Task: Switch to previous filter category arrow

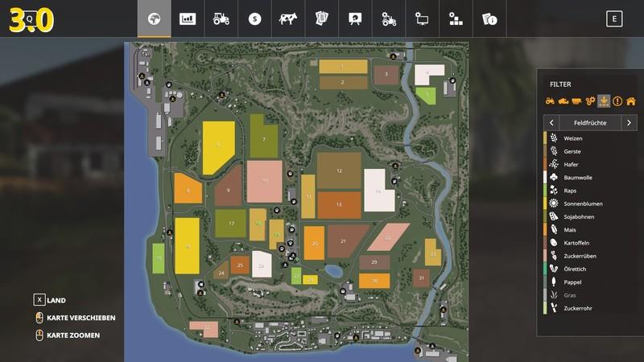Action: (x=551, y=122)
